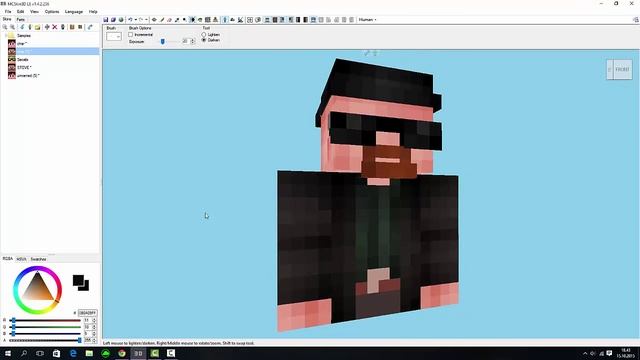
Task: Click the red channel slider
Action: click(45, 320)
